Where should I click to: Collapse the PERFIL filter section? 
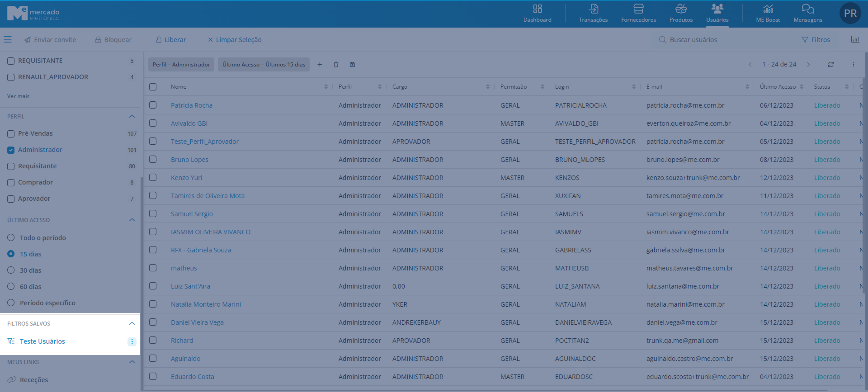(x=132, y=116)
